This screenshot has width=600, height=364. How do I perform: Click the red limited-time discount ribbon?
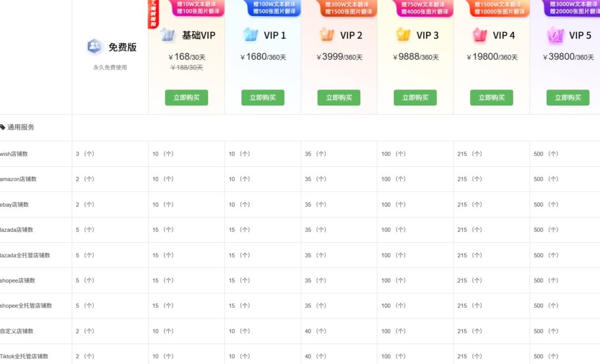(153, 14)
